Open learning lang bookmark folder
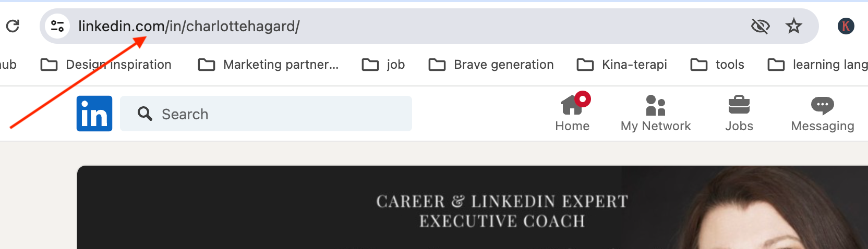The width and height of the screenshot is (868, 249). click(817, 65)
